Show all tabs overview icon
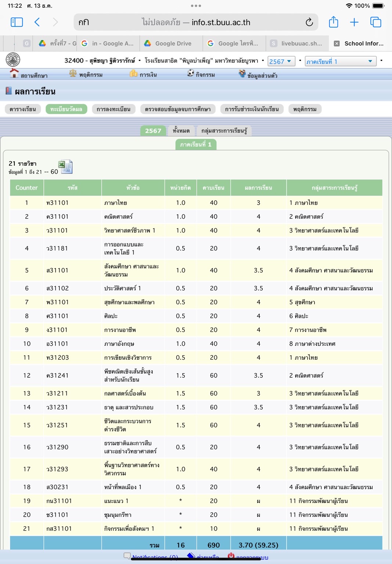The width and height of the screenshot is (392, 564). (376, 22)
